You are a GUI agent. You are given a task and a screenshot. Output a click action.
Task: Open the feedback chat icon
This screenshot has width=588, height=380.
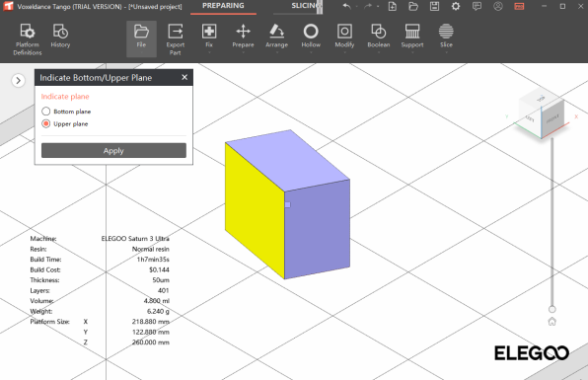[x=477, y=6]
